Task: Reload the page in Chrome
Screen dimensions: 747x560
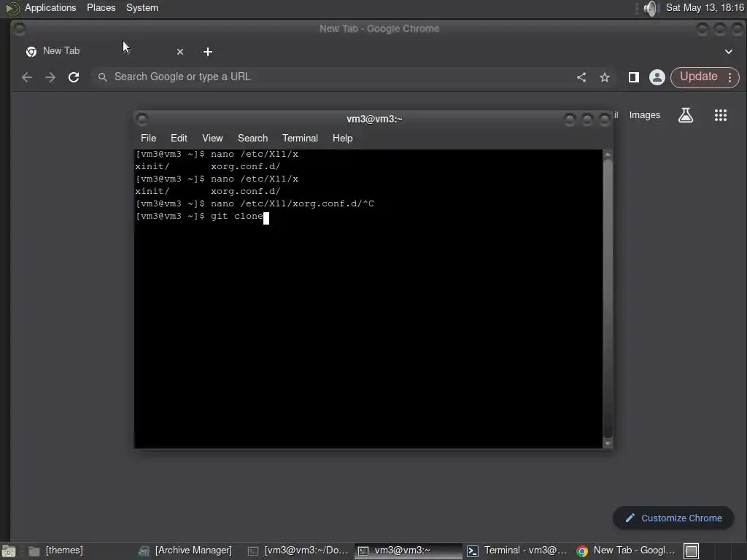Action: (x=74, y=77)
